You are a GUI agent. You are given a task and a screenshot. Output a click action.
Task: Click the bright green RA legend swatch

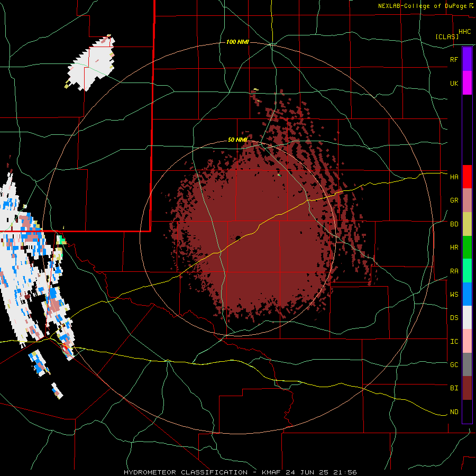[x=467, y=271]
